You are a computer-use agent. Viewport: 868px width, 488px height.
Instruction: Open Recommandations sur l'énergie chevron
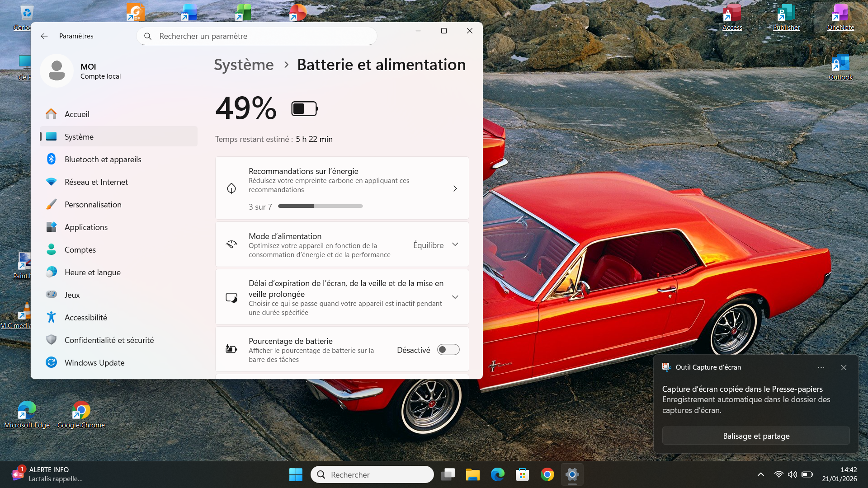coord(455,188)
